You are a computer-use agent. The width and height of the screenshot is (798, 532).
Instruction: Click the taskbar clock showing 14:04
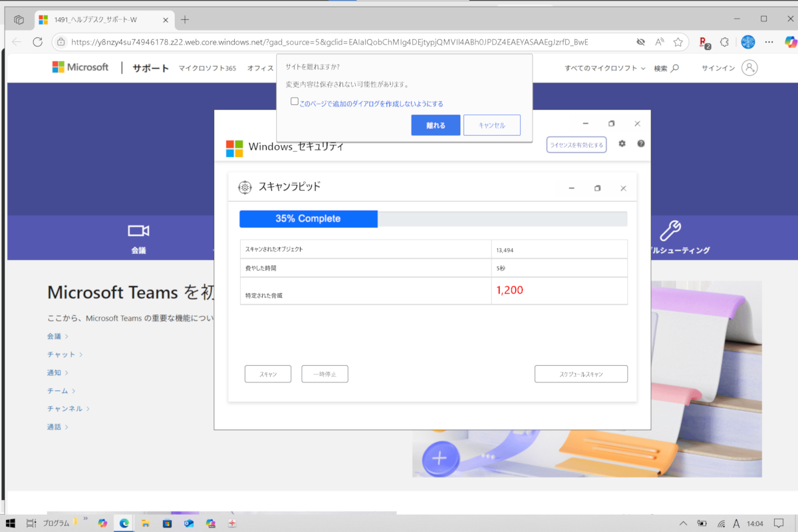(x=755, y=523)
